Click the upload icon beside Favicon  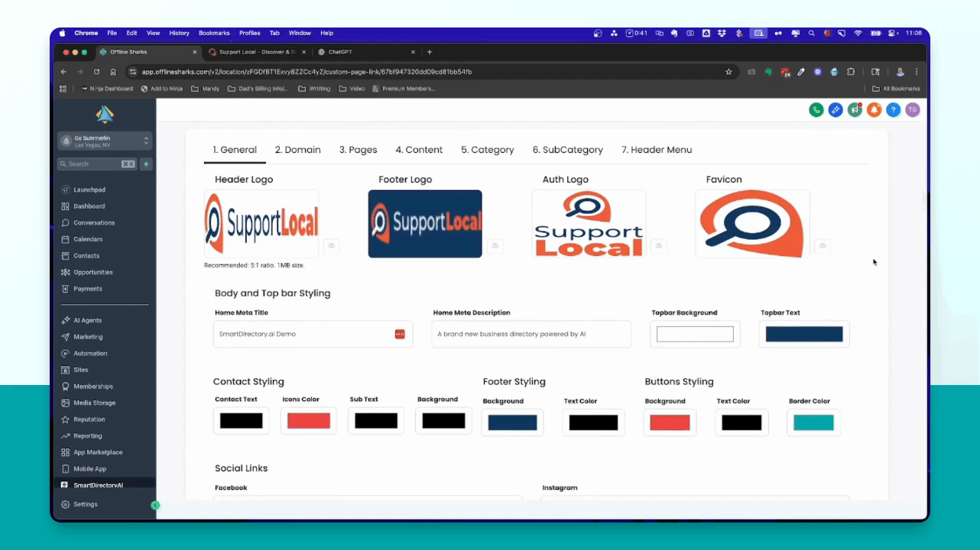(823, 246)
